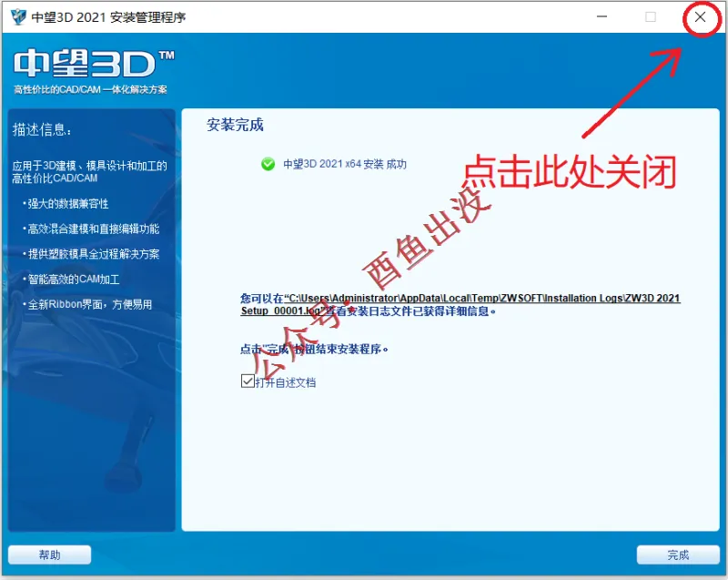Click the 强大的数据兼容性 bullet
This screenshot has width=728, height=580.
(66, 204)
